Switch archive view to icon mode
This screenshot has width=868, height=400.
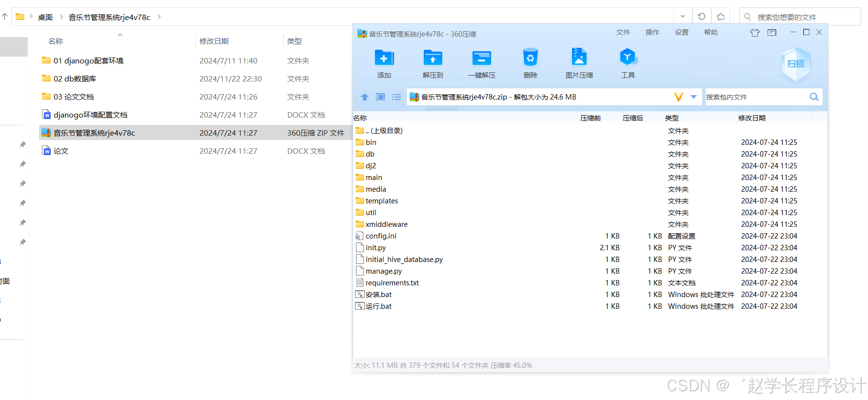click(380, 97)
